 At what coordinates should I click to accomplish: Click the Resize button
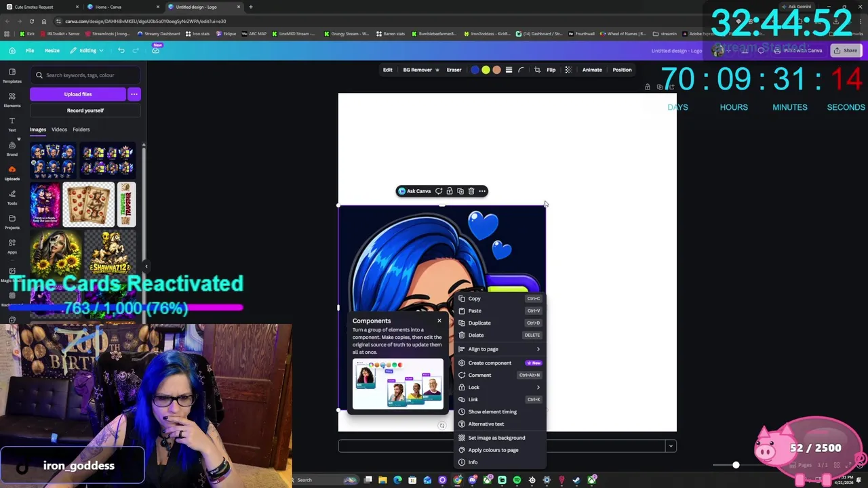(52, 50)
